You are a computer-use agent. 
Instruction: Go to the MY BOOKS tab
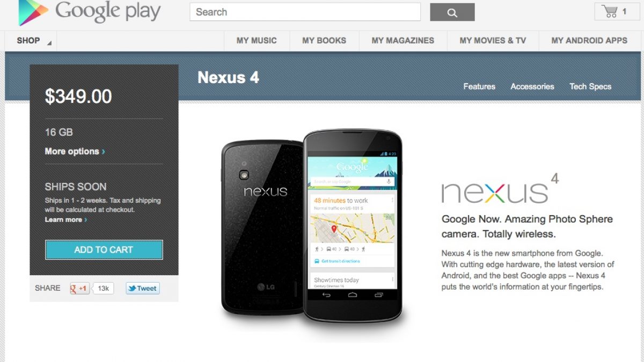coord(324,40)
